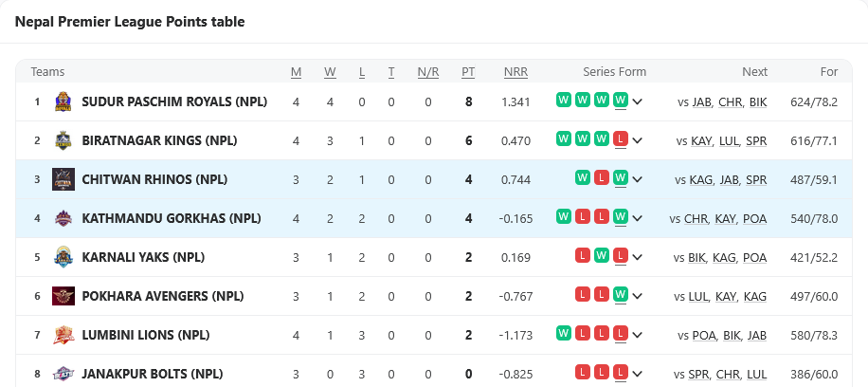
Task: Click the Pokhara Avengers team logo
Action: pyautogui.click(x=63, y=296)
